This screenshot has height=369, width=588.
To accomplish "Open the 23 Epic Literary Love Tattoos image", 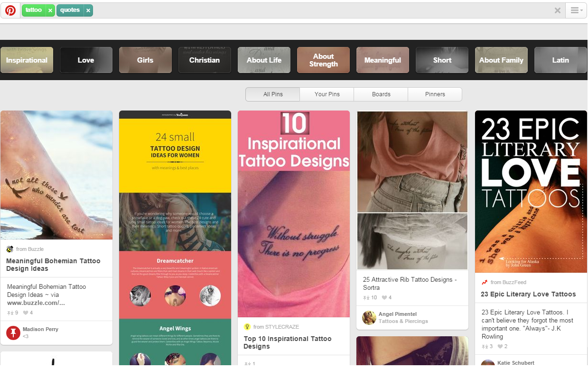I will click(531, 192).
